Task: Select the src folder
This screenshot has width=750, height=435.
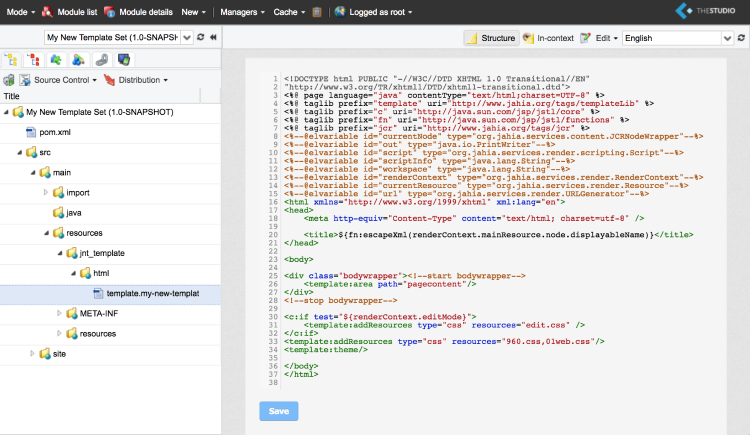Action: click(45, 152)
